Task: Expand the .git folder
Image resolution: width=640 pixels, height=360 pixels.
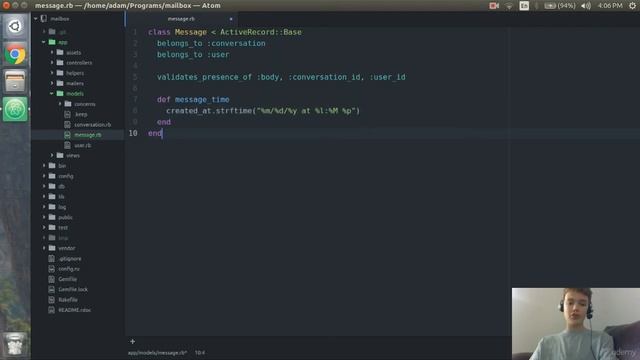Action: click(x=44, y=31)
